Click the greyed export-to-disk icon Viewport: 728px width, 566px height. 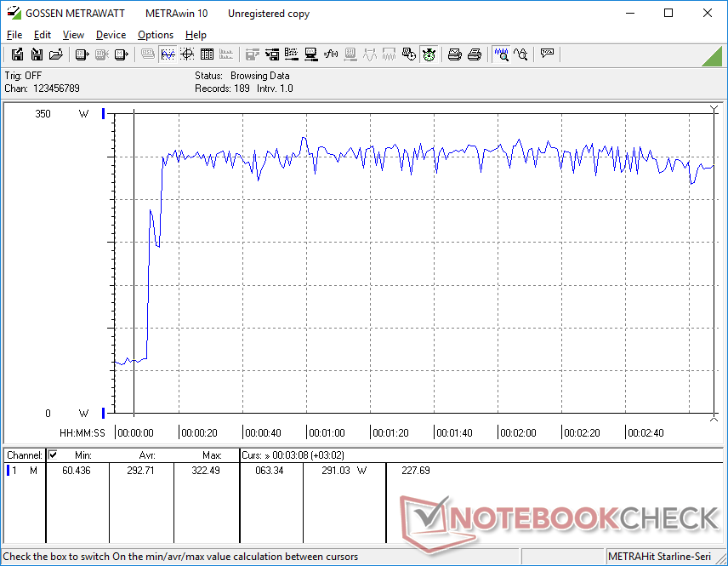tap(252, 54)
